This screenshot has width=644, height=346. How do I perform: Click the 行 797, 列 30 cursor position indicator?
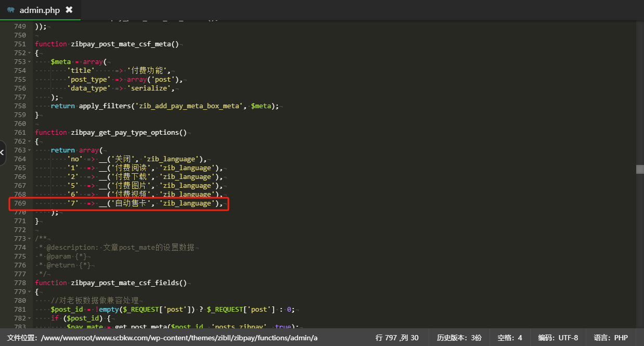[x=397, y=338]
